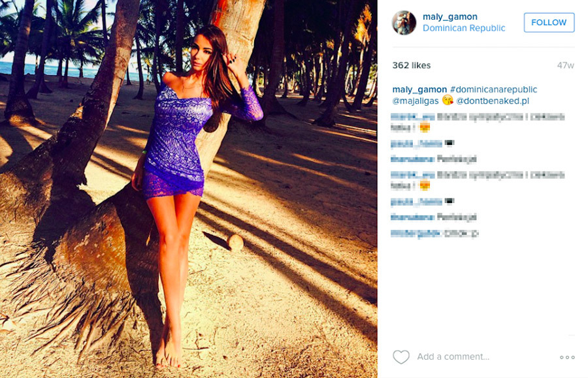Open the last blurred commenter's username
The width and height of the screenshot is (588, 378).
tap(415, 233)
